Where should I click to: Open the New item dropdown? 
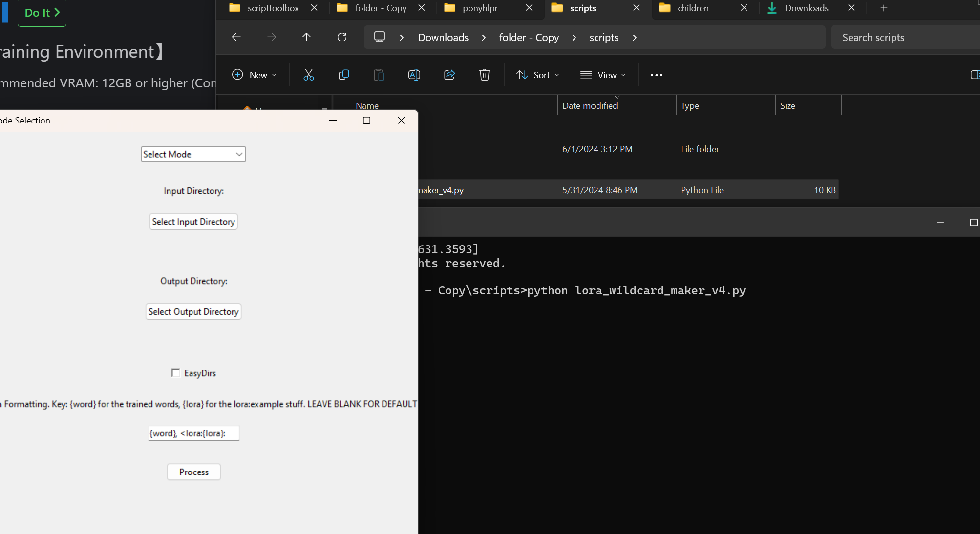point(254,75)
